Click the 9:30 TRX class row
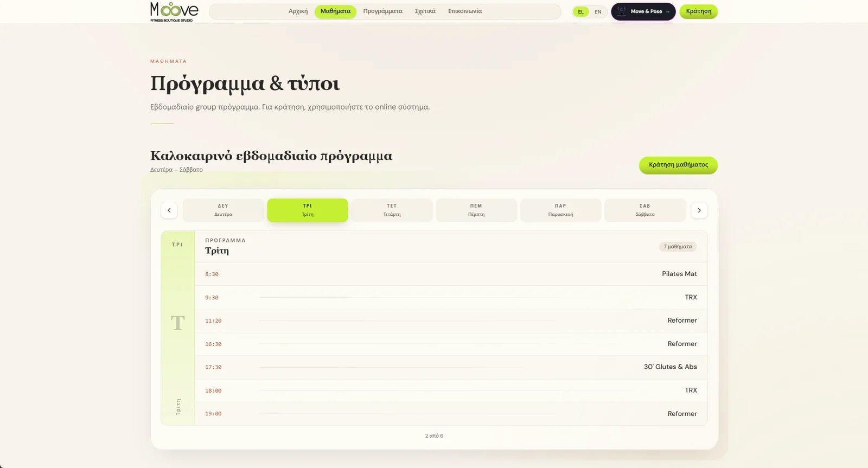This screenshot has height=468, width=868. coord(451,298)
